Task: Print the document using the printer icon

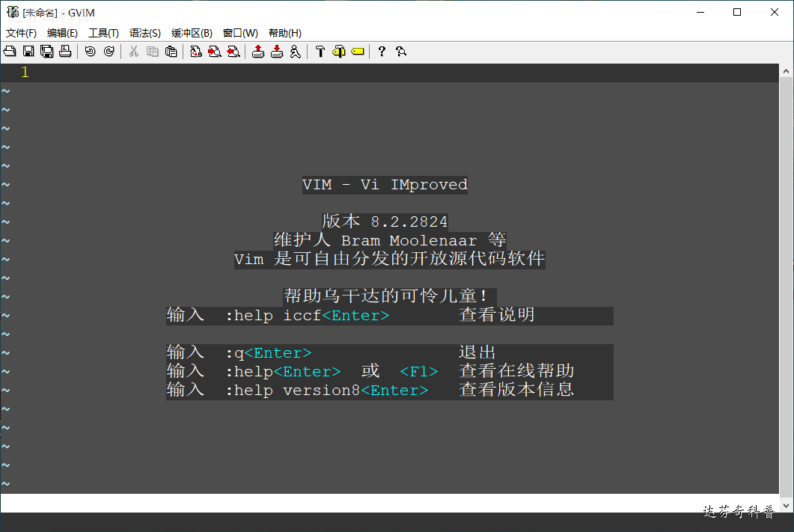Action: [65, 51]
